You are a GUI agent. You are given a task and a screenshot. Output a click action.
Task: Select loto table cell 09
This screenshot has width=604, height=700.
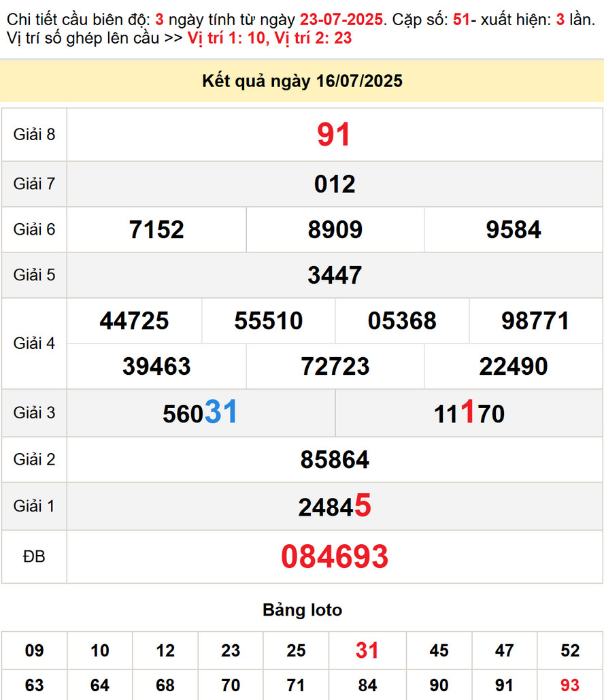34,650
